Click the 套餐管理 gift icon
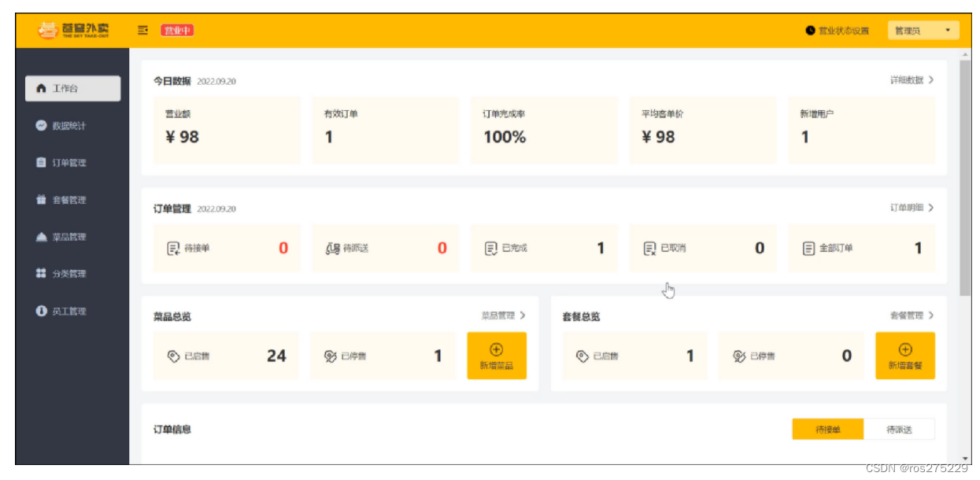The image size is (980, 480). (x=42, y=200)
